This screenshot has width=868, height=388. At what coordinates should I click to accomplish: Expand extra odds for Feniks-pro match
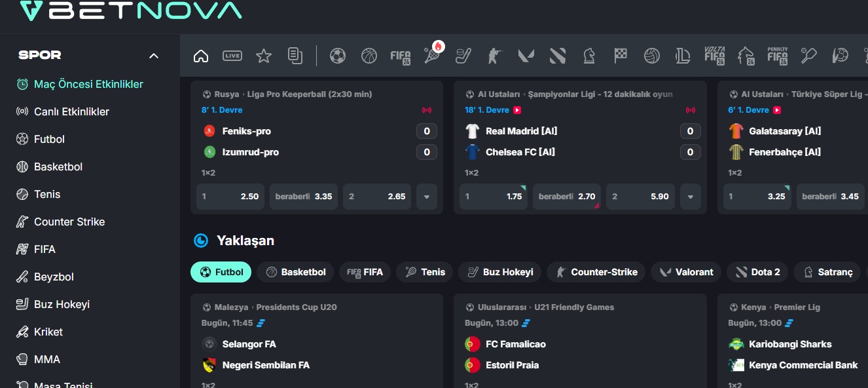pyautogui.click(x=426, y=196)
